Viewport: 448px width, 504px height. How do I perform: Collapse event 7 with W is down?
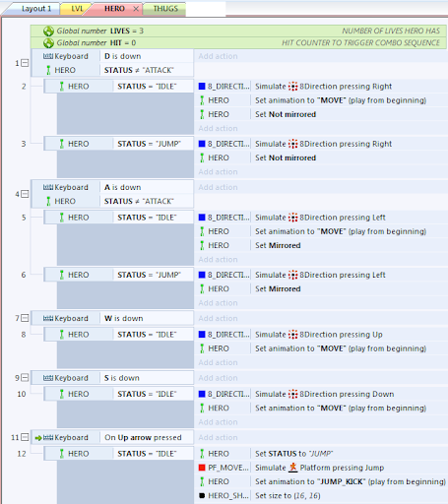point(25,318)
